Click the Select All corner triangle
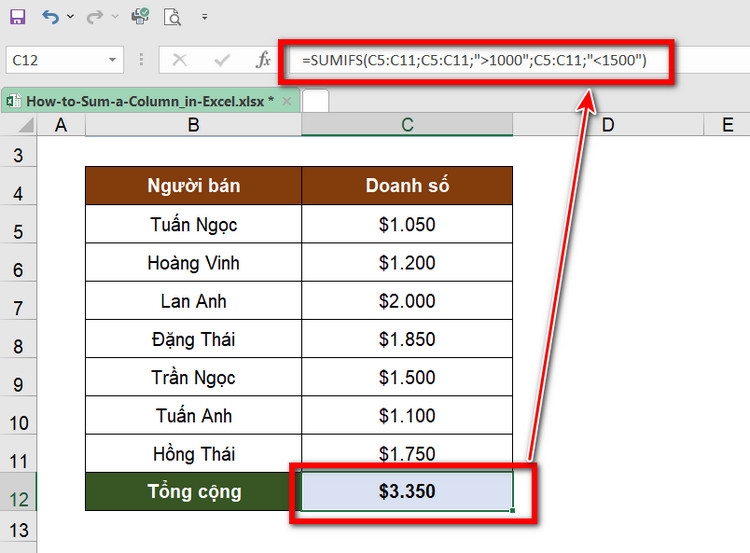This screenshot has height=553, width=750. pyautogui.click(x=25, y=125)
